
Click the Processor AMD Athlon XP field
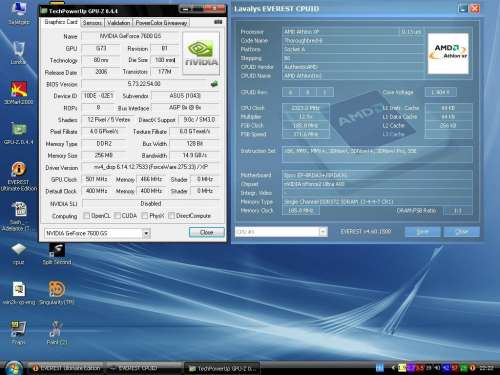point(340,32)
